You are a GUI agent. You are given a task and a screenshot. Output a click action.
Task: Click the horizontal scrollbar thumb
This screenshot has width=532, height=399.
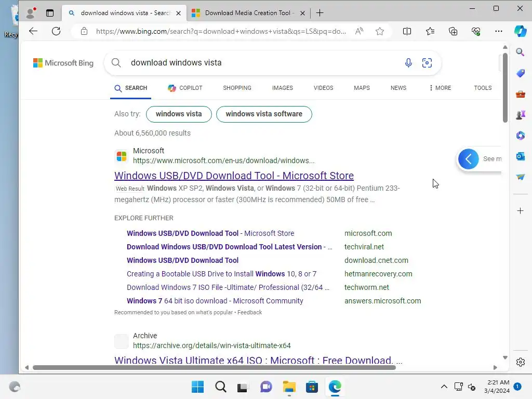(214, 367)
